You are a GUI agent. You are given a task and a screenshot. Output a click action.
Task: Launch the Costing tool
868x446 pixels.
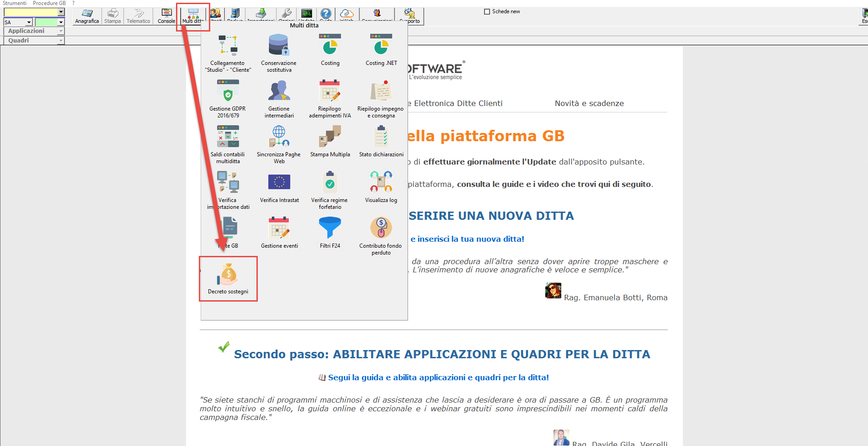coord(330,50)
